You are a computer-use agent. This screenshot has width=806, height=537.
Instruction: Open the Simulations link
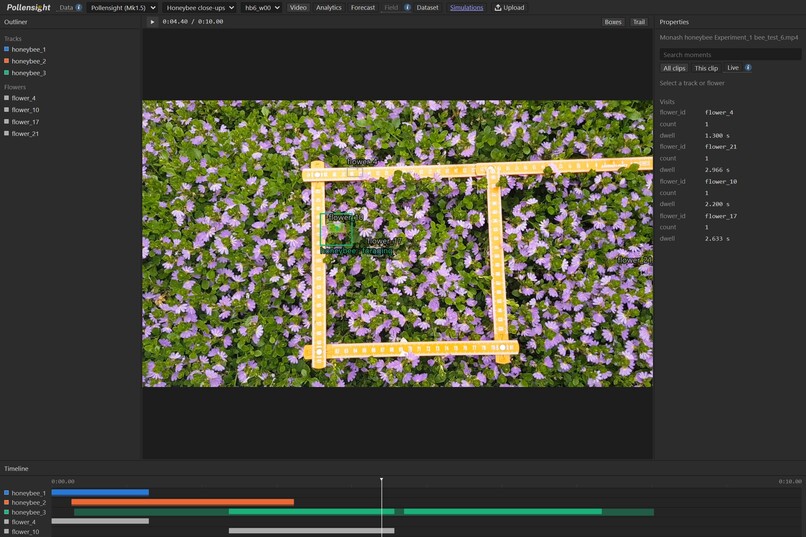pyautogui.click(x=466, y=7)
